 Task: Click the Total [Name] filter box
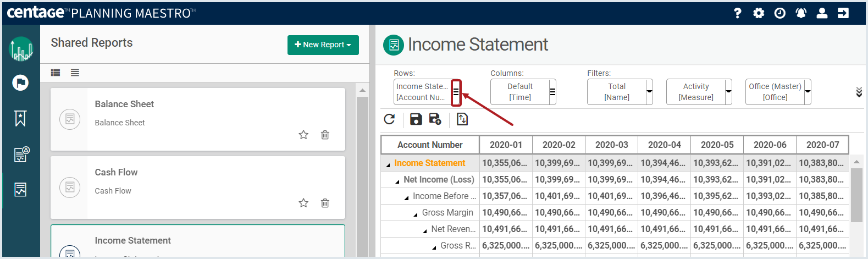(616, 92)
